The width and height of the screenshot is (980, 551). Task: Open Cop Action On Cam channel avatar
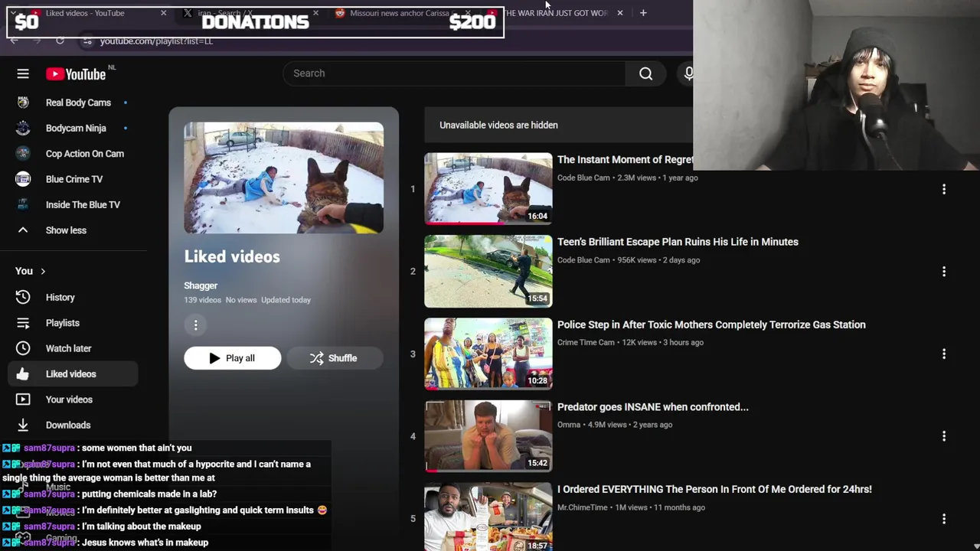click(x=23, y=154)
